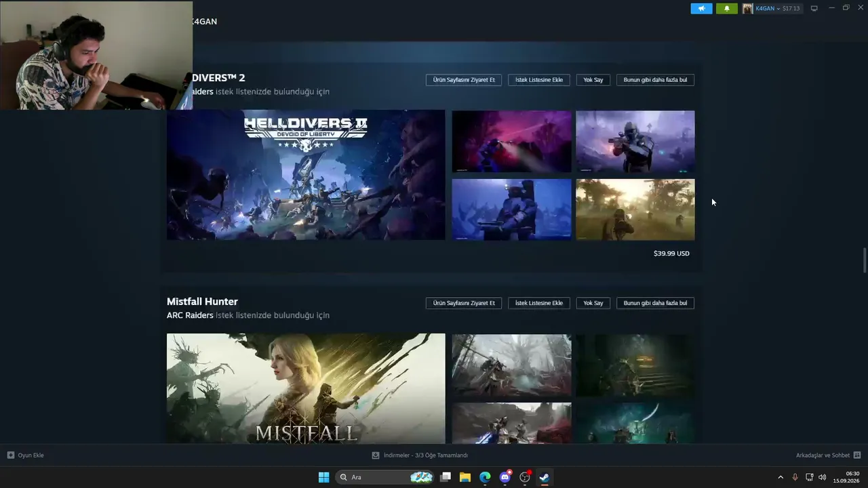Click ARC Raiders link under Mistfall Hunter
The width and height of the screenshot is (868, 488).
[190, 315]
